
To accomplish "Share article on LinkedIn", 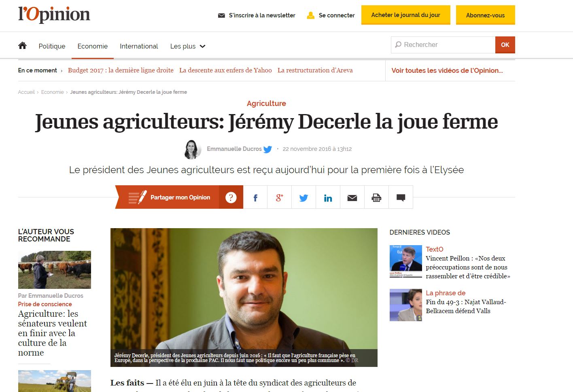I will click(328, 197).
